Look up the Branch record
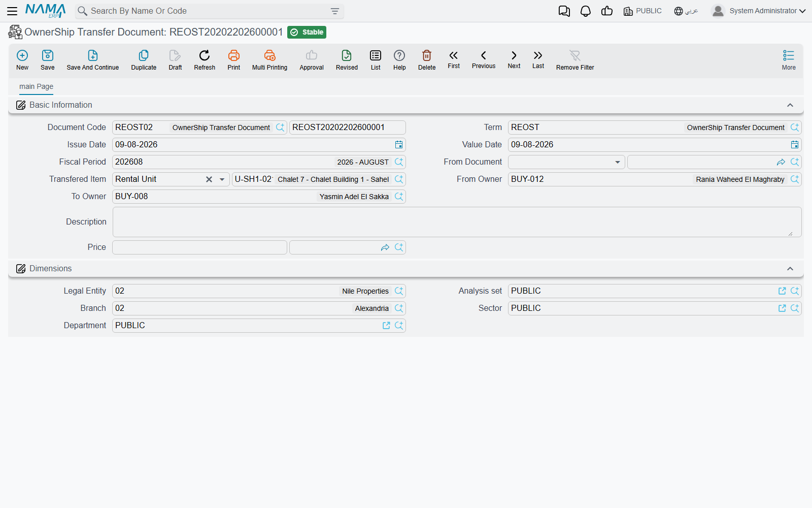This screenshot has height=508, width=812. tap(399, 308)
